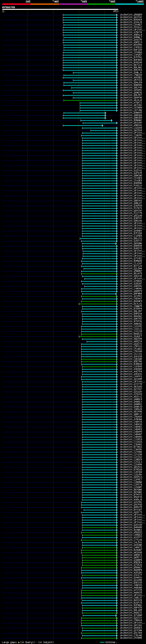Click the green ~80% identity legend segment
Image resolution: width=146 pixels, height=644 pixels.
(101, 4)
